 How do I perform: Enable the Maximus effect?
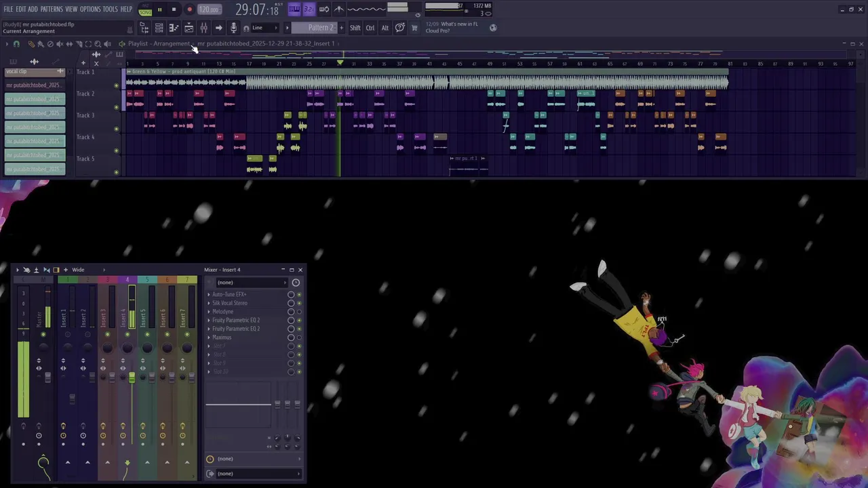pos(299,338)
